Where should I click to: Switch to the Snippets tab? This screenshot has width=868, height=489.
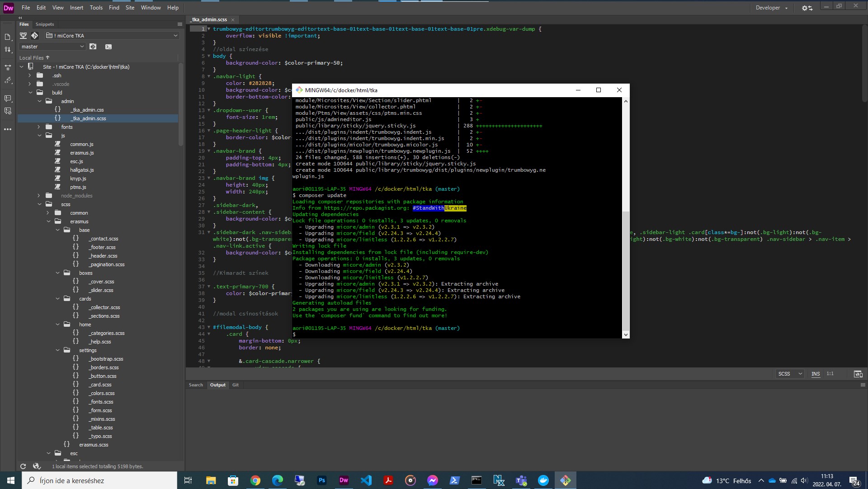pyautogui.click(x=45, y=24)
